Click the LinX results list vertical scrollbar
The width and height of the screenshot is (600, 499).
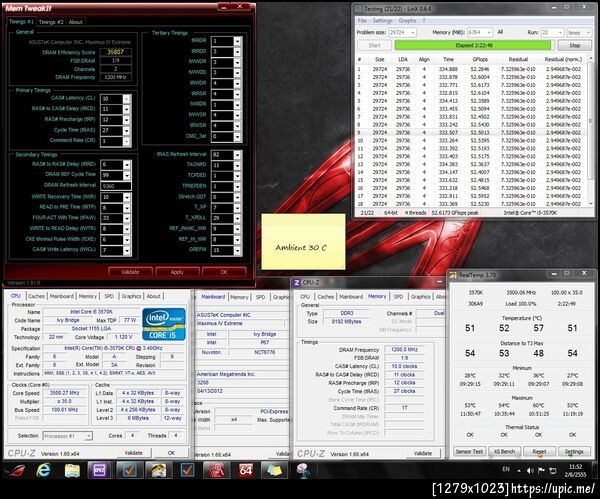point(590,130)
